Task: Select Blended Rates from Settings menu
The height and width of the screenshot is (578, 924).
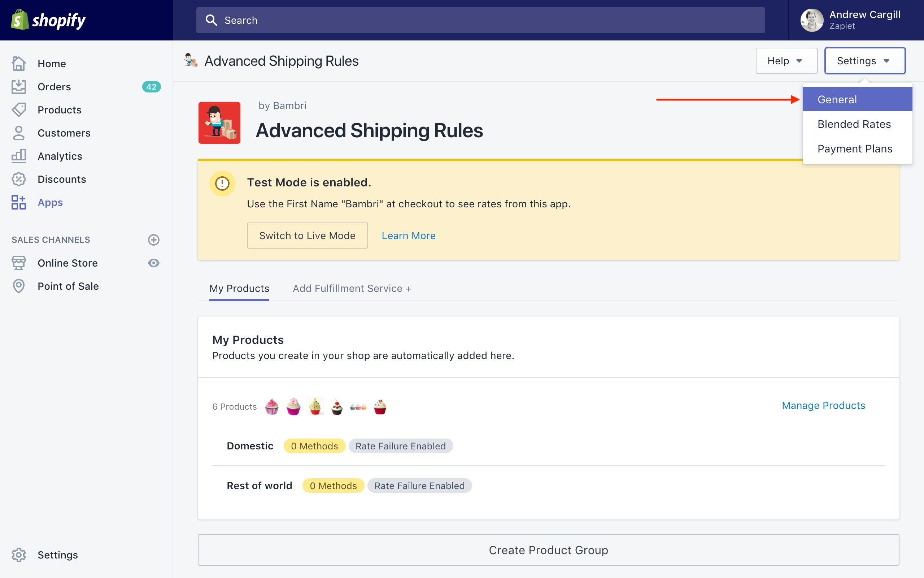Action: tap(857, 124)
